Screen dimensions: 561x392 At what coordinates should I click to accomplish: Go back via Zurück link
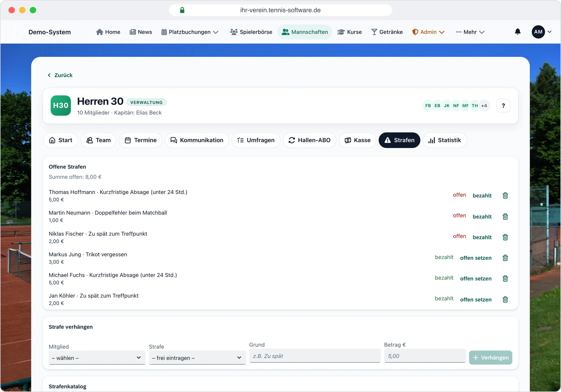click(60, 75)
